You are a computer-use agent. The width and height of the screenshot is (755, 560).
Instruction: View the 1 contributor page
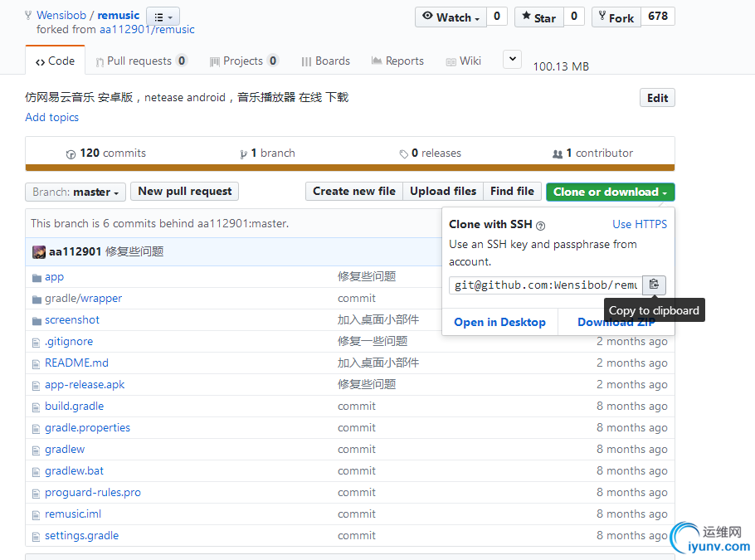pyautogui.click(x=592, y=153)
